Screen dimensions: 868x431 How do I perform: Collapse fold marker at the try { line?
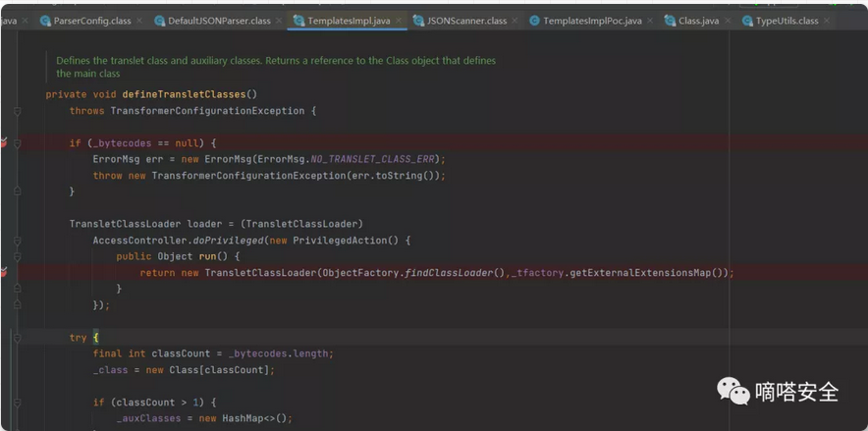(x=17, y=337)
